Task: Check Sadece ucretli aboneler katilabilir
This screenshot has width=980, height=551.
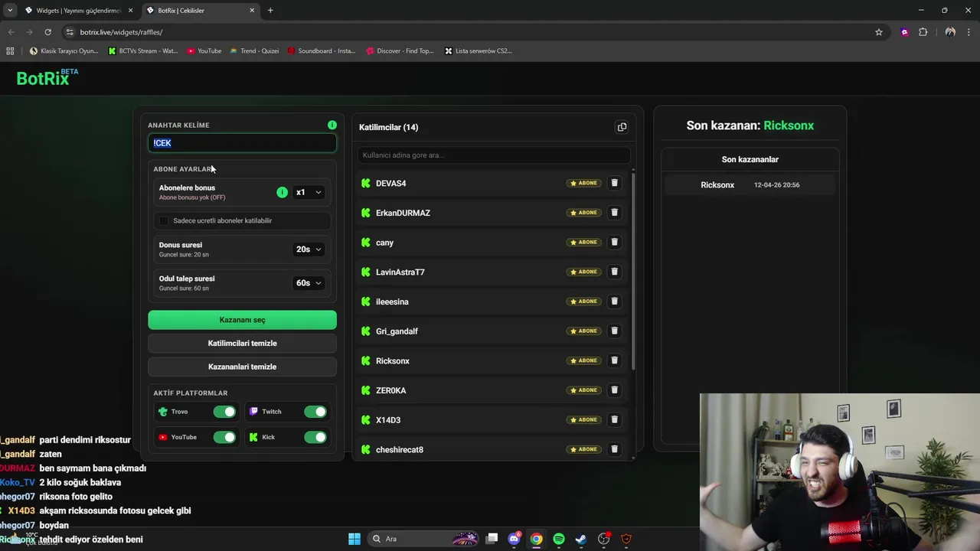Action: pos(164,220)
